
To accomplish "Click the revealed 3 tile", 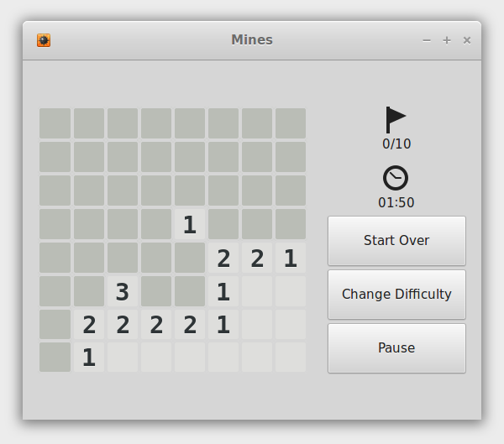I will click(123, 291).
